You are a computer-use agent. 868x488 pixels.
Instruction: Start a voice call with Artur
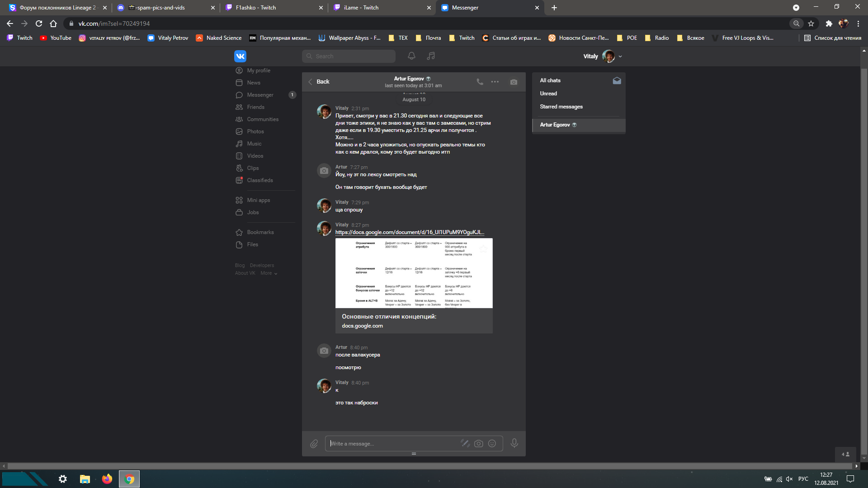(x=480, y=82)
